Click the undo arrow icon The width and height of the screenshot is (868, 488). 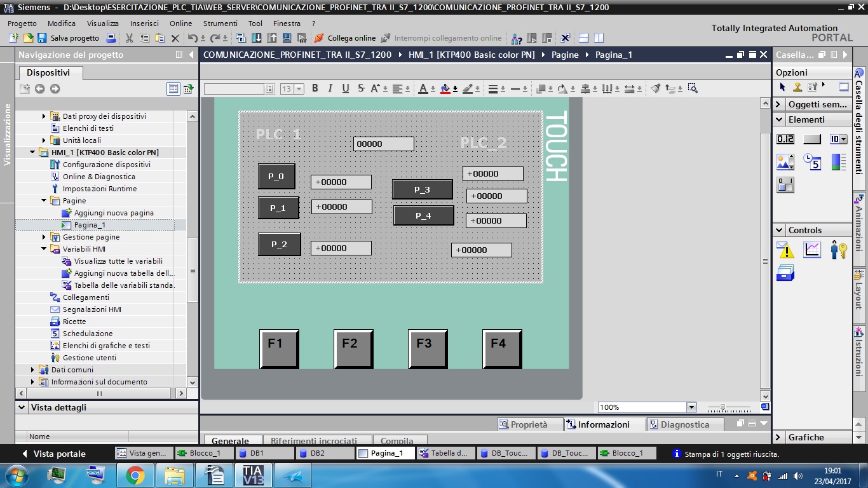tap(193, 38)
